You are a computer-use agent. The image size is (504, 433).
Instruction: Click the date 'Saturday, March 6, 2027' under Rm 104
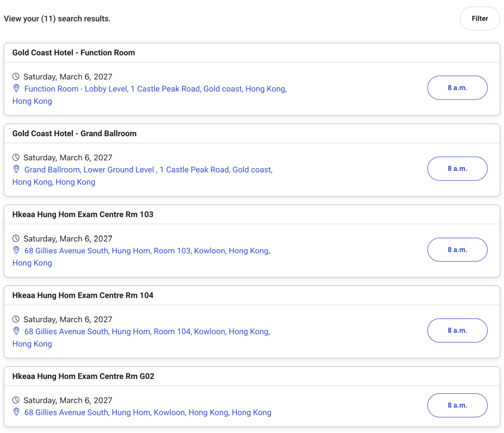68,320
